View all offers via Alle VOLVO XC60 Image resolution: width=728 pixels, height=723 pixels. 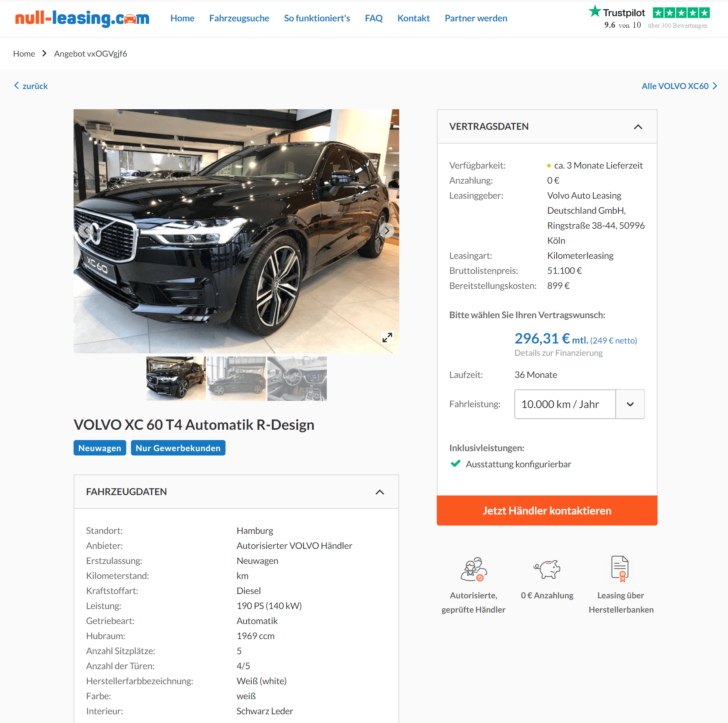[x=679, y=86]
